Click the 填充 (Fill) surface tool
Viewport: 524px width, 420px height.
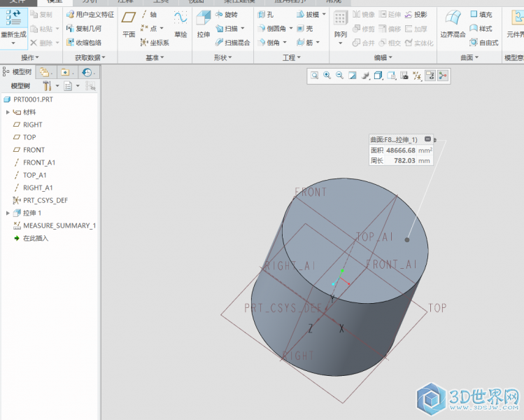click(x=481, y=15)
